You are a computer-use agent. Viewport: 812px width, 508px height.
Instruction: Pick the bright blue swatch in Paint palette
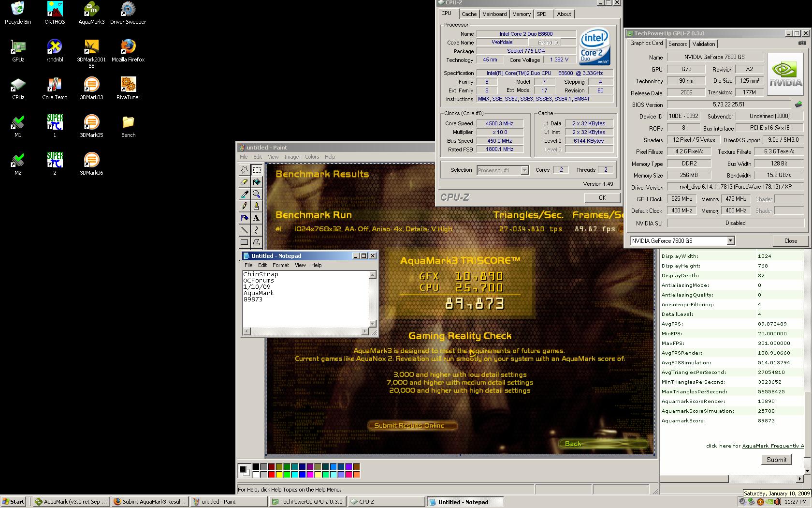(302, 474)
